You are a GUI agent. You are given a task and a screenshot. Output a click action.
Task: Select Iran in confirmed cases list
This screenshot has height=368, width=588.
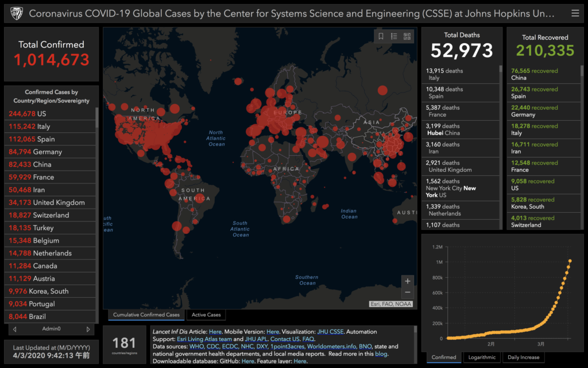[x=50, y=190]
